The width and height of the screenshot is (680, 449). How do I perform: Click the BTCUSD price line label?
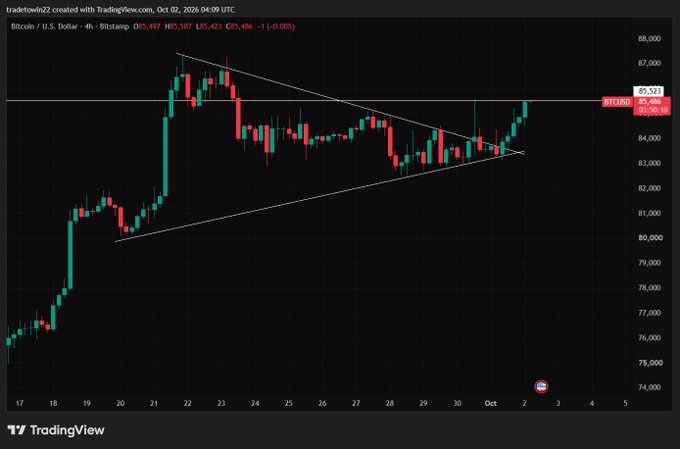click(x=617, y=102)
